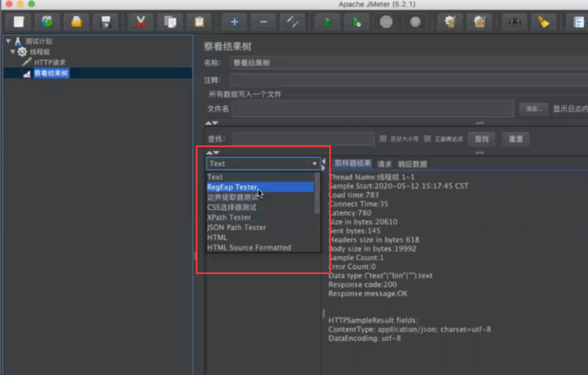Click the Clear all results icon

pos(480,22)
